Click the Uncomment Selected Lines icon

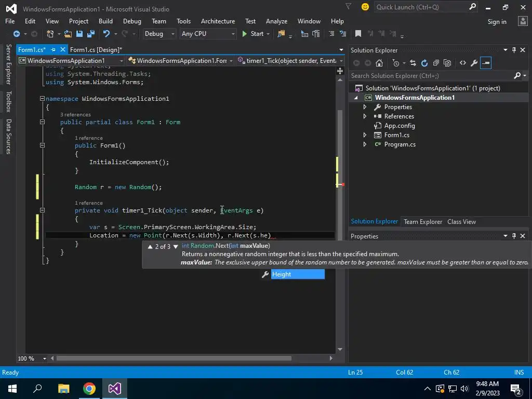coord(343,34)
